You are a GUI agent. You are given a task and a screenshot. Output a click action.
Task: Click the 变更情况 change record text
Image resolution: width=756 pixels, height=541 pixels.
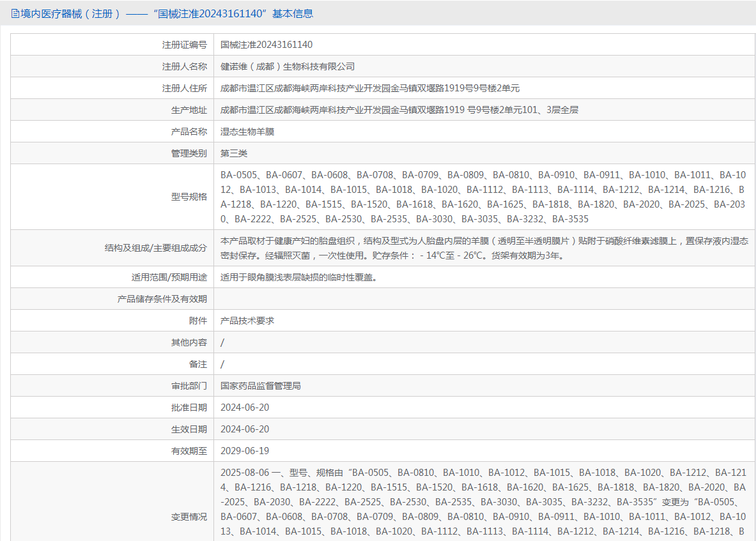[x=482, y=501]
